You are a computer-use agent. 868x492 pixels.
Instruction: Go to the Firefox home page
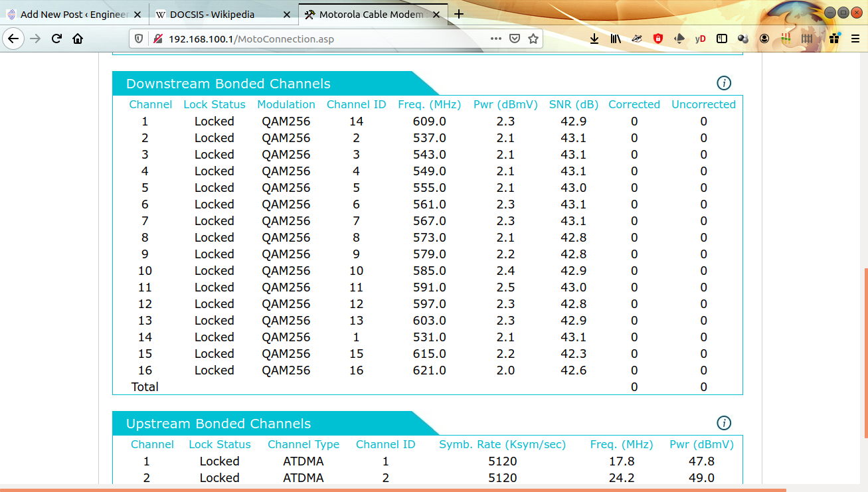pos(78,39)
